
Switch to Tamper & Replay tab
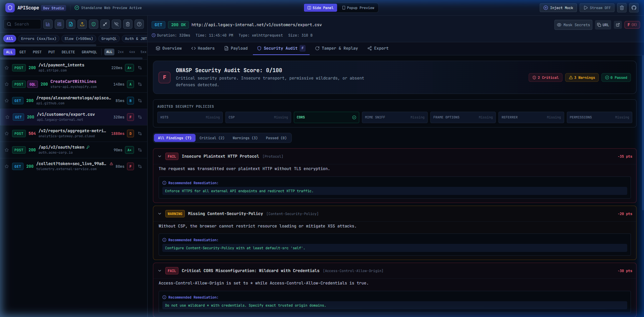pos(336,48)
